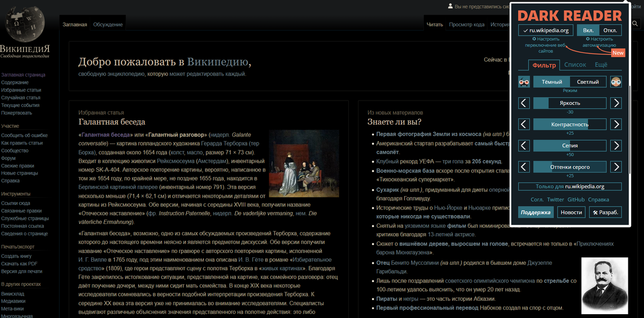The width and height of the screenshot is (644, 318).
Task: Open the GitHub link in Dark Reader
Action: 576,199
